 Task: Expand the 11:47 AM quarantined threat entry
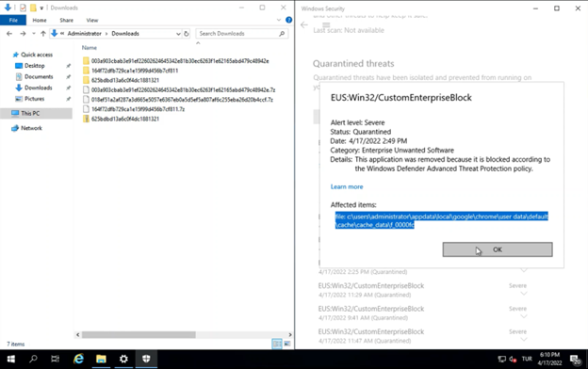pyautogui.click(x=524, y=340)
